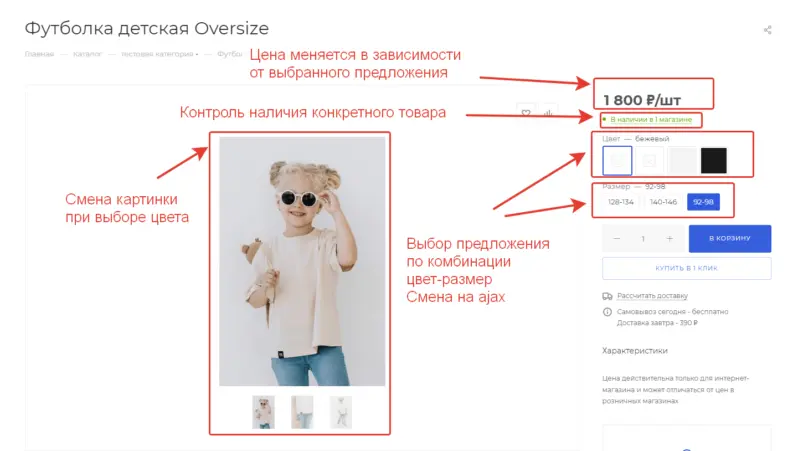Select the first product thumbnail
798x451 pixels.
[264, 412]
